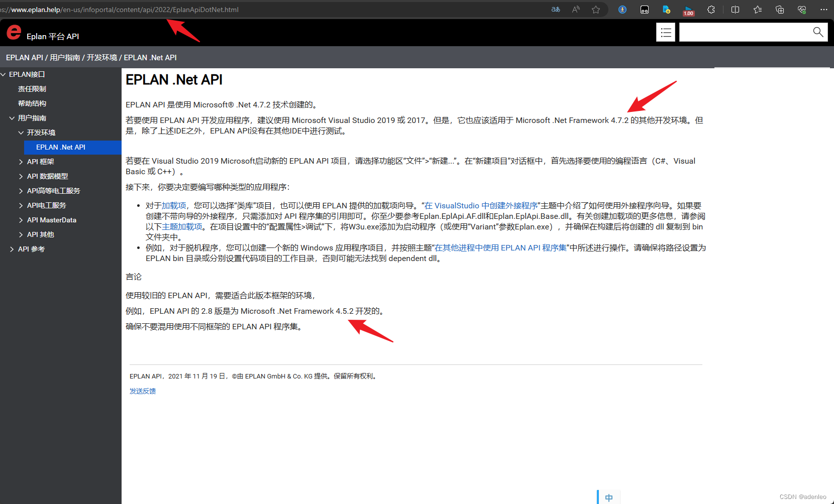Add this page to favorites with the star
This screenshot has width=834, height=504.
pos(596,10)
